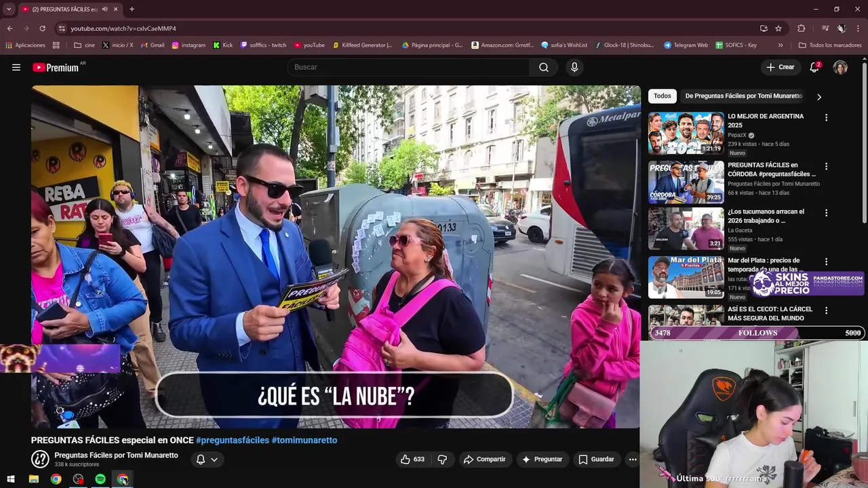Mute the tab via speaker icon
Screen dimensions: 868x488
tap(105, 9)
